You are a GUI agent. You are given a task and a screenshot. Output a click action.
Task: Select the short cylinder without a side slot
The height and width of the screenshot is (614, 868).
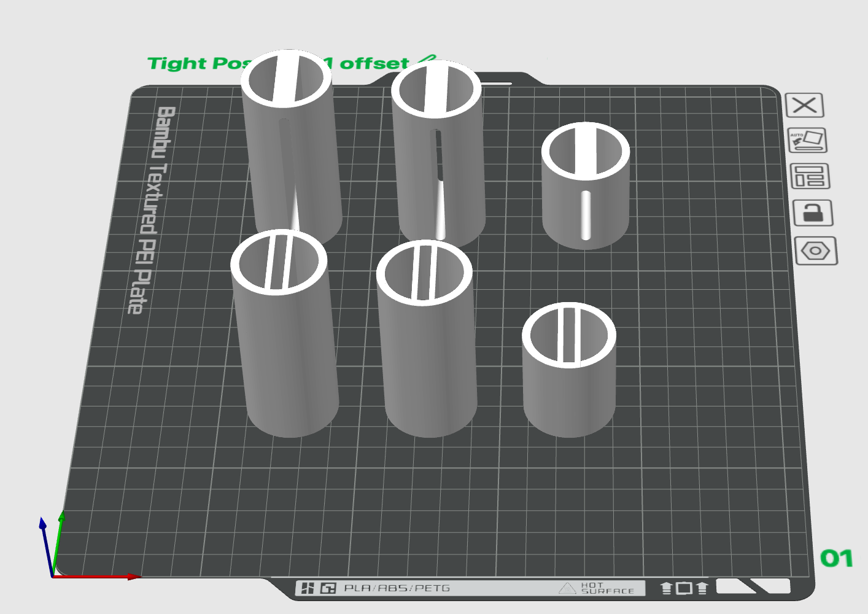pyautogui.click(x=569, y=370)
